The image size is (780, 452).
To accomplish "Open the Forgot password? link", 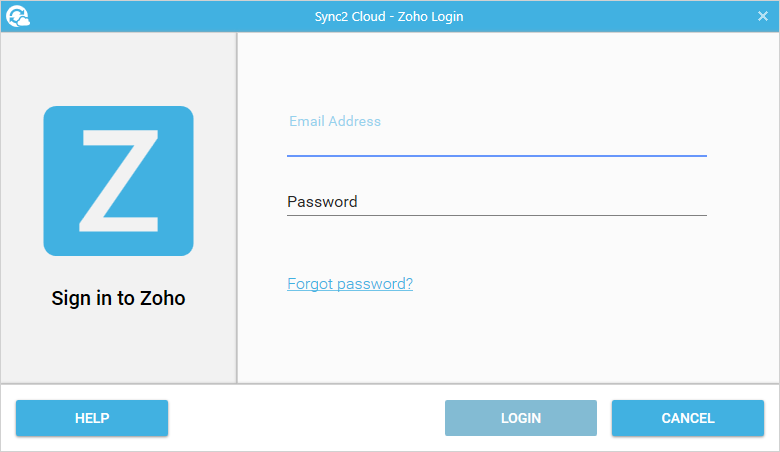I will click(350, 284).
